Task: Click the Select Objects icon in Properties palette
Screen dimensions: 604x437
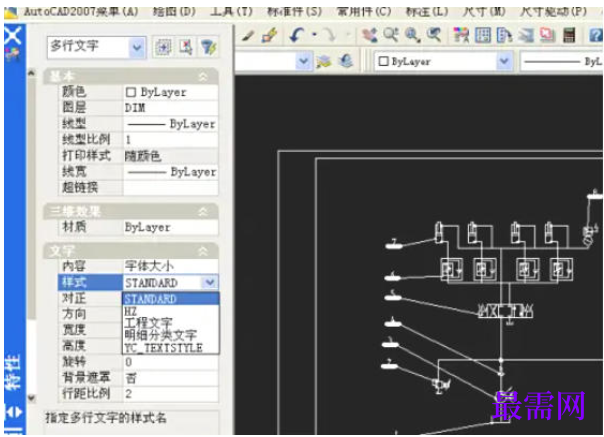Action: coord(186,47)
